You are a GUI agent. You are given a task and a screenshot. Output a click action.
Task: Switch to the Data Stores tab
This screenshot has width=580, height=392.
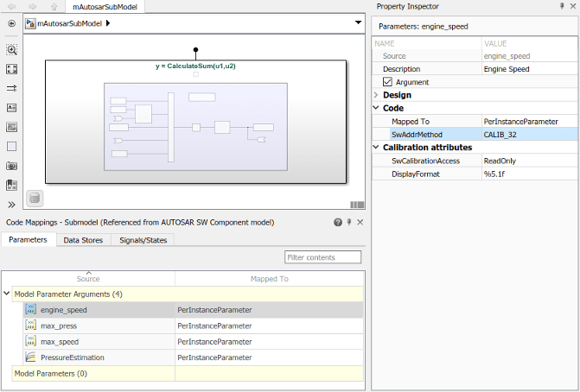(83, 240)
